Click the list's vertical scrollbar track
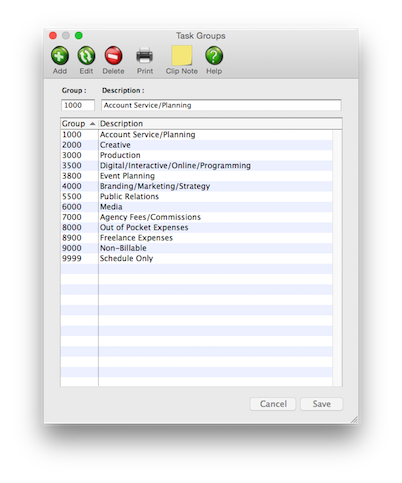Image resolution: width=402 pixels, height=483 pixels. (337, 258)
